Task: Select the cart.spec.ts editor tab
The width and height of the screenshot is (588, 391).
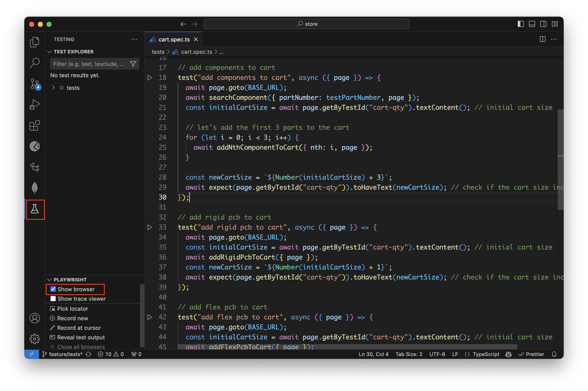Action: pos(174,39)
